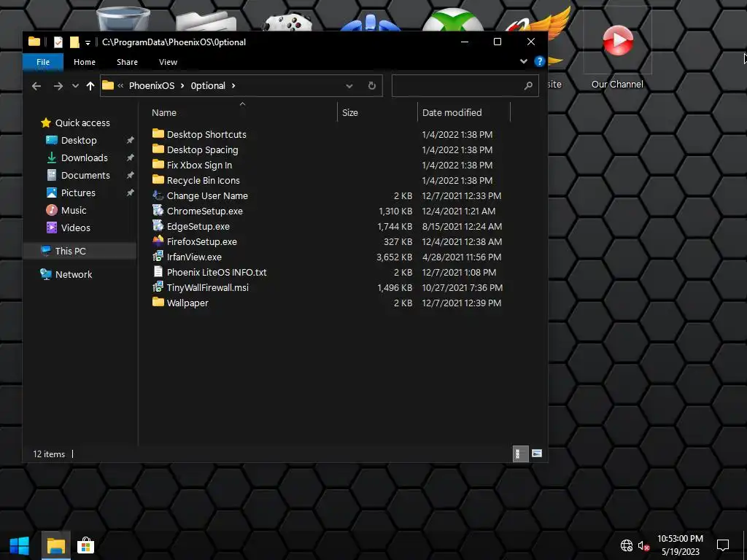Click the File Explorer taskbar icon
This screenshot has width=747, height=560.
(x=55, y=545)
